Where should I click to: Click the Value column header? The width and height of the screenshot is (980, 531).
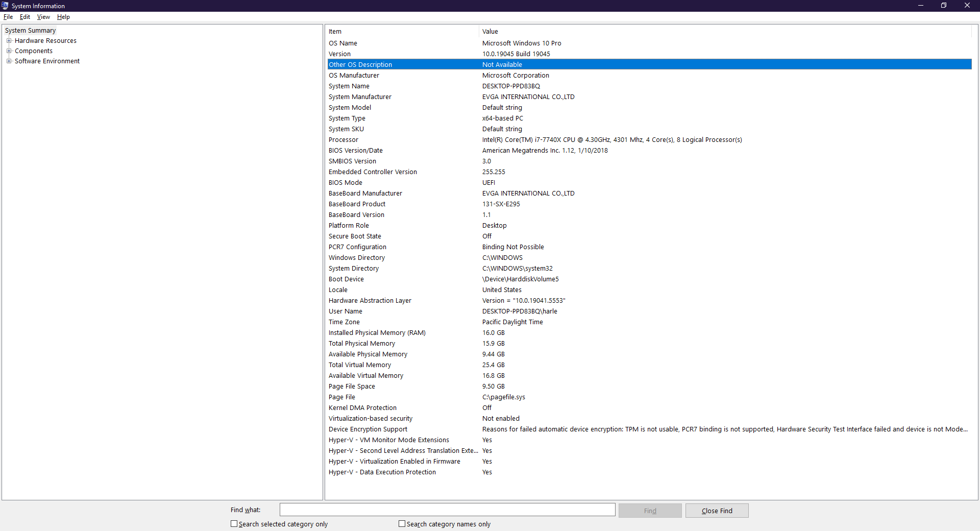click(x=725, y=32)
